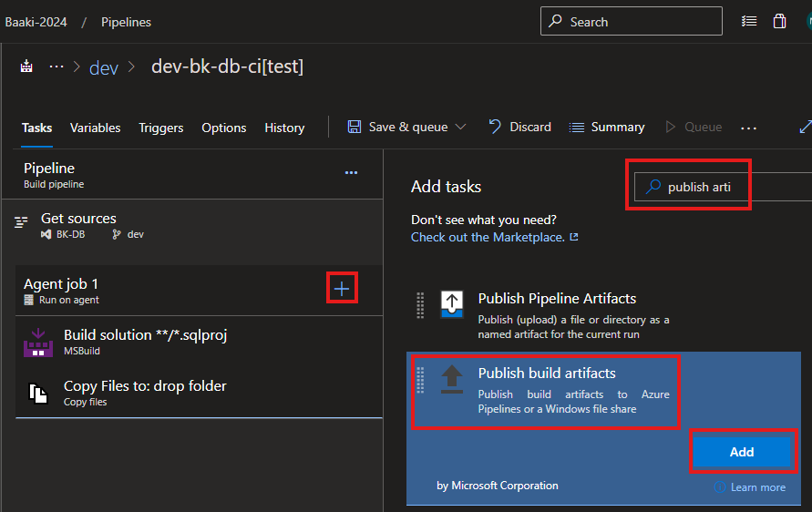Click the pipeline folder icon beside the breadcrumb
This screenshot has width=812, height=512.
26,67
